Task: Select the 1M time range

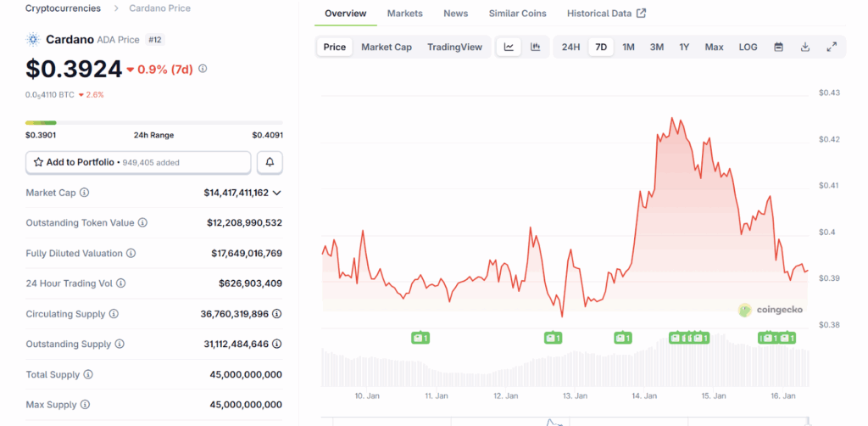Action: [x=628, y=47]
